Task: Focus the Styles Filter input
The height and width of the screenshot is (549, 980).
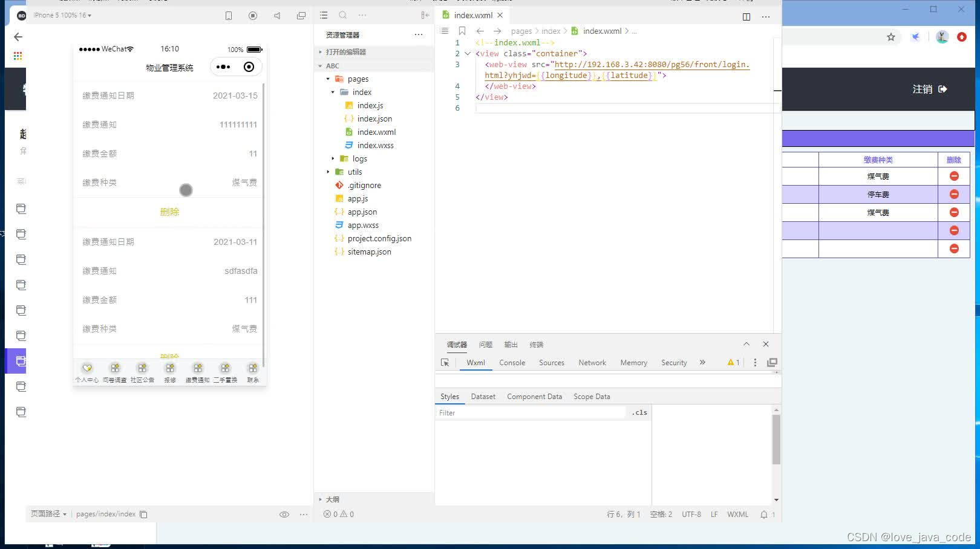Action: click(x=531, y=413)
